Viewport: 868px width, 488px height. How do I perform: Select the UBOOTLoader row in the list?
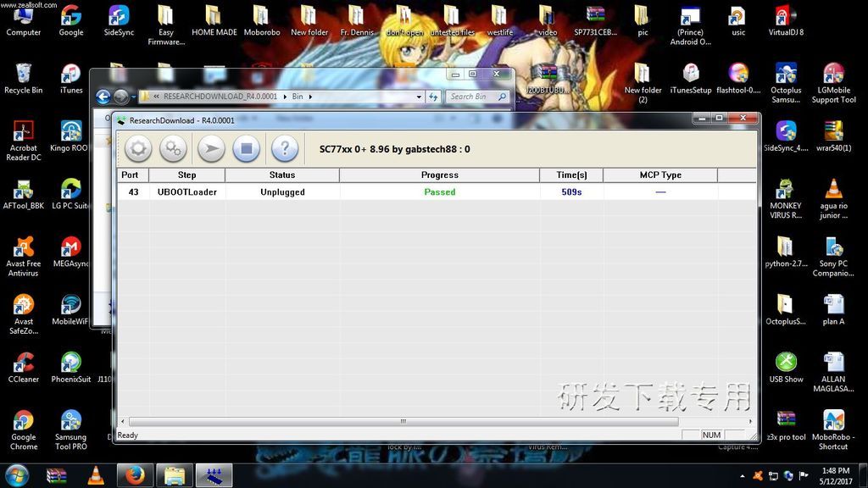pos(186,192)
